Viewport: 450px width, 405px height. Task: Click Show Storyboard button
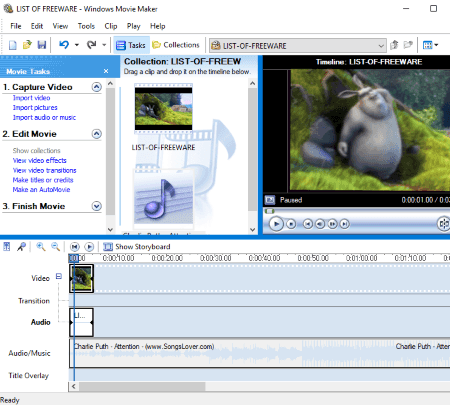click(x=136, y=247)
